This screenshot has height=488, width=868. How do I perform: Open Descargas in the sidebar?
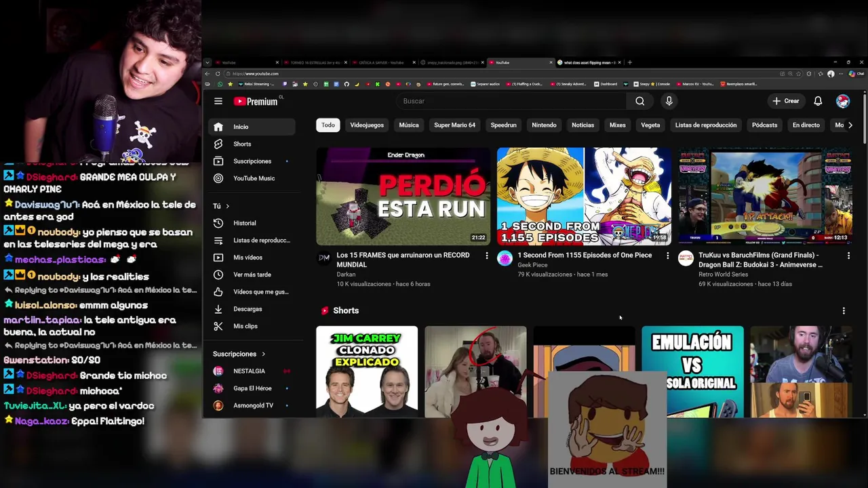[x=252, y=309]
